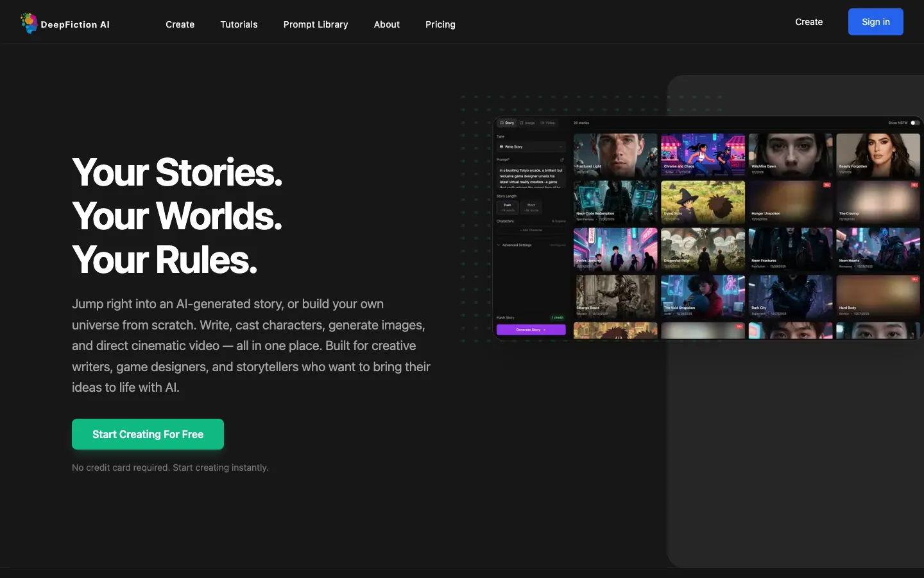Click Expand next to Characters
The image size is (924, 578).
pyautogui.click(x=559, y=221)
